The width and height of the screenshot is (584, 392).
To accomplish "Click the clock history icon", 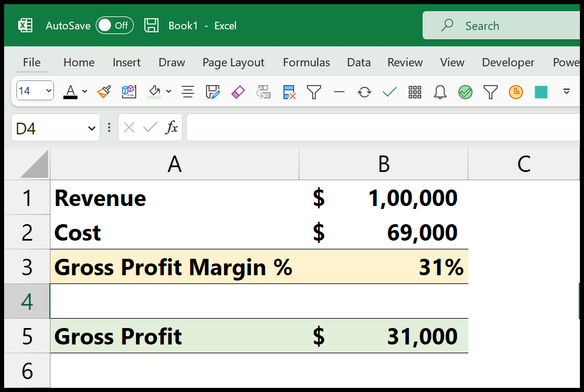I will click(515, 92).
